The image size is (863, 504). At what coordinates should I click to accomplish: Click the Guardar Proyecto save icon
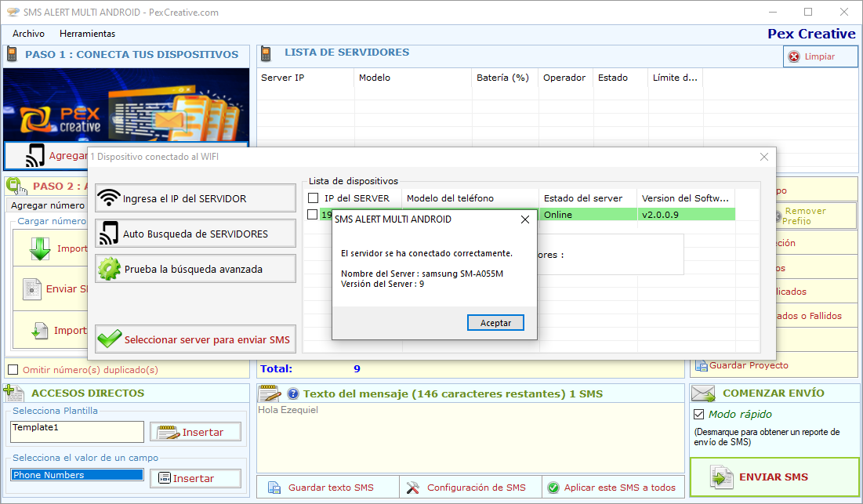click(702, 365)
